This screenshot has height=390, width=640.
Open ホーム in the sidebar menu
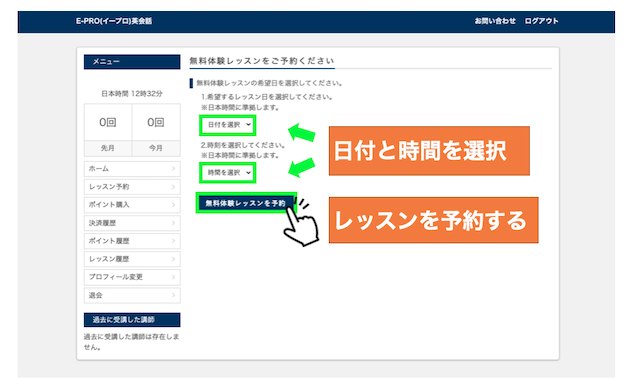[132, 168]
